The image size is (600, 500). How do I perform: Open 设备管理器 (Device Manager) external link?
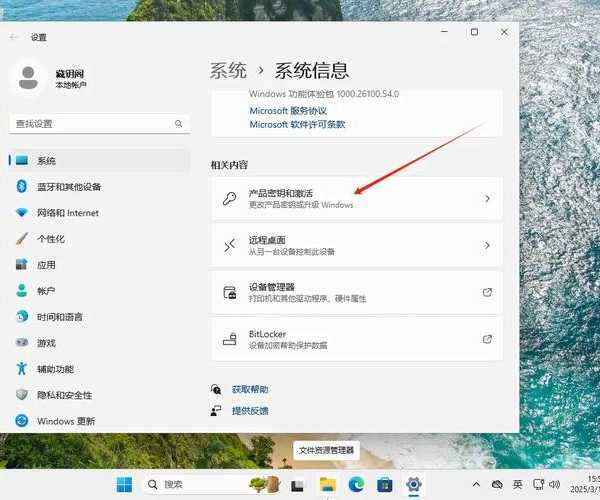point(355,292)
